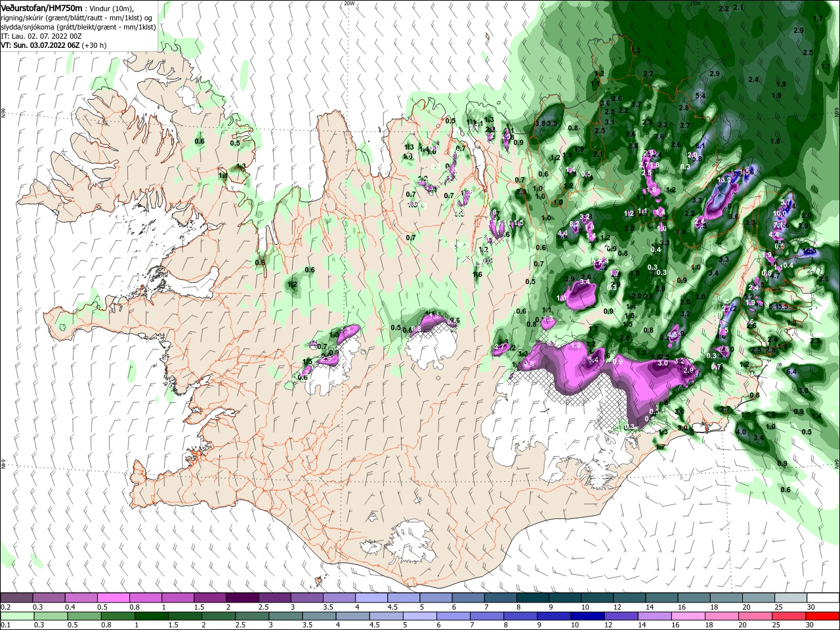The height and width of the screenshot is (630, 840).
Task: Click the violet 3 mm snow swatch
Action: pyautogui.click(x=306, y=598)
